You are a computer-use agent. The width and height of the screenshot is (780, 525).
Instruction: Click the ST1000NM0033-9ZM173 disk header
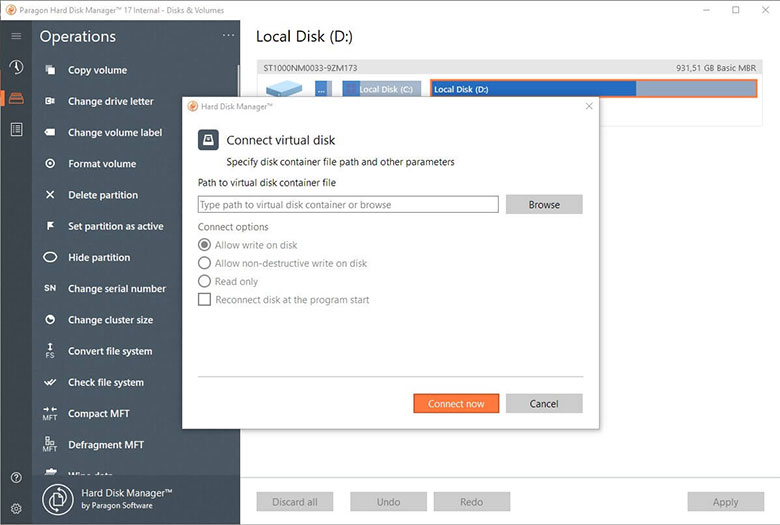click(x=310, y=68)
